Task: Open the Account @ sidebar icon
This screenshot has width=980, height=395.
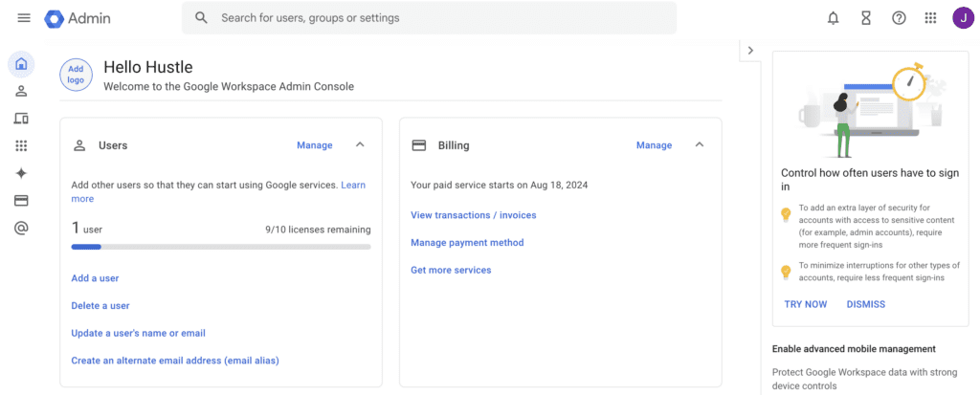Action: [x=21, y=229]
